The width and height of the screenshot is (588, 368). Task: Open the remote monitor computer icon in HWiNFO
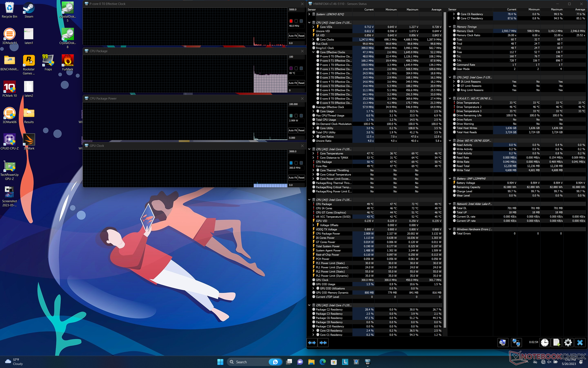click(503, 343)
